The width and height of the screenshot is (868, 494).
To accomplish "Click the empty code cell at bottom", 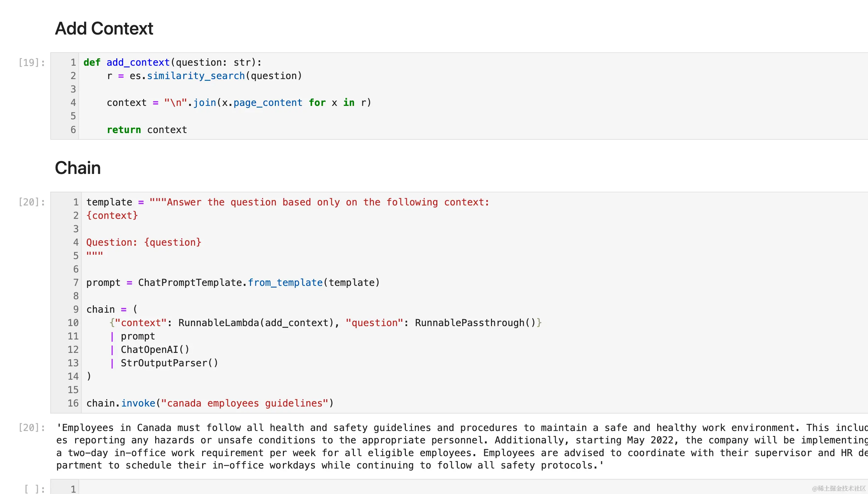I will [441, 488].
